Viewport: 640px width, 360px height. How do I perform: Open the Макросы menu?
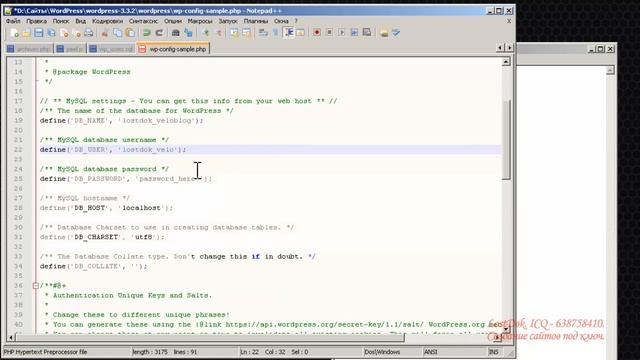(x=200, y=21)
